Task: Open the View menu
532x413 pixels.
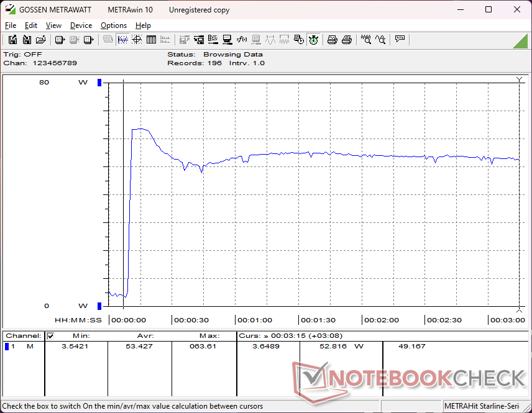Action: click(53, 25)
